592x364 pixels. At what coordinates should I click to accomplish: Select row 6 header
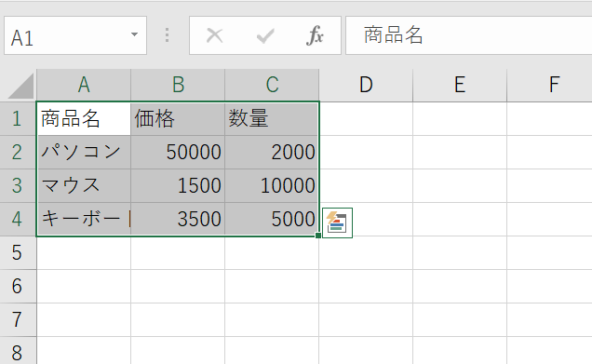click(18, 287)
